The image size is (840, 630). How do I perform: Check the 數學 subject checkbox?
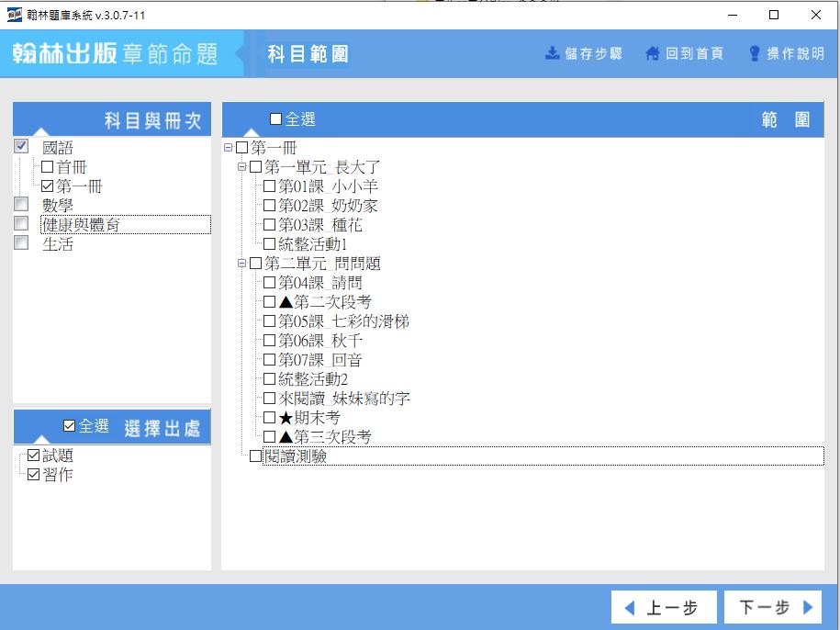pos(22,205)
